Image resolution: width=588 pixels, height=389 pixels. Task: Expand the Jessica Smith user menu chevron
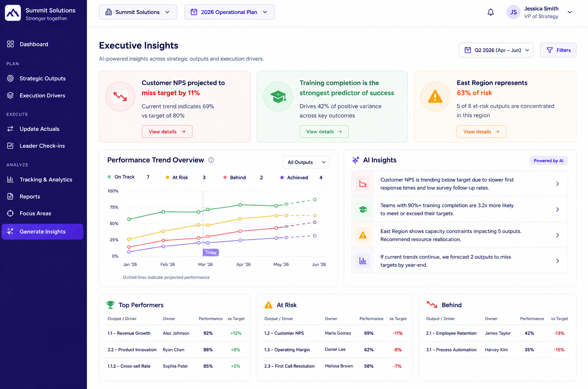(x=570, y=12)
